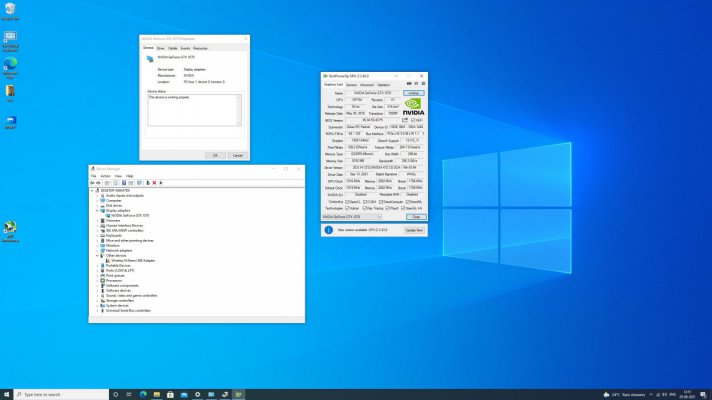Click the BIOS export share icon in GPU-Z

click(405, 120)
